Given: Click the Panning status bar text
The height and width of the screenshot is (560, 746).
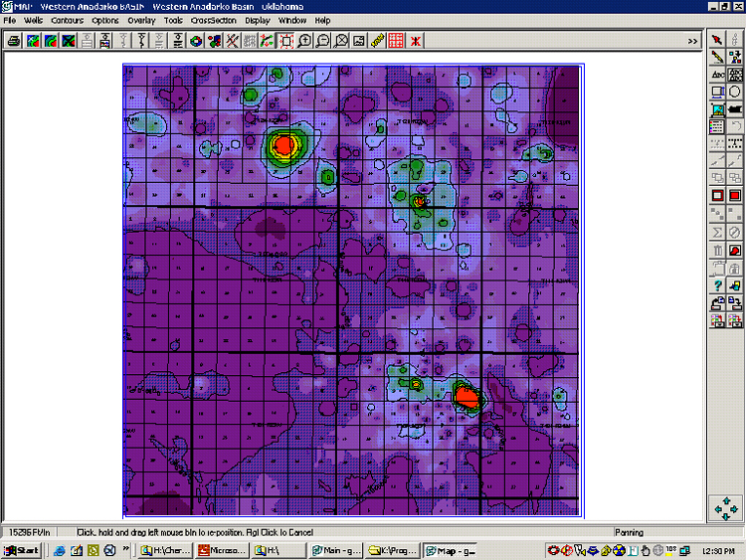Looking at the screenshot, I should [629, 532].
